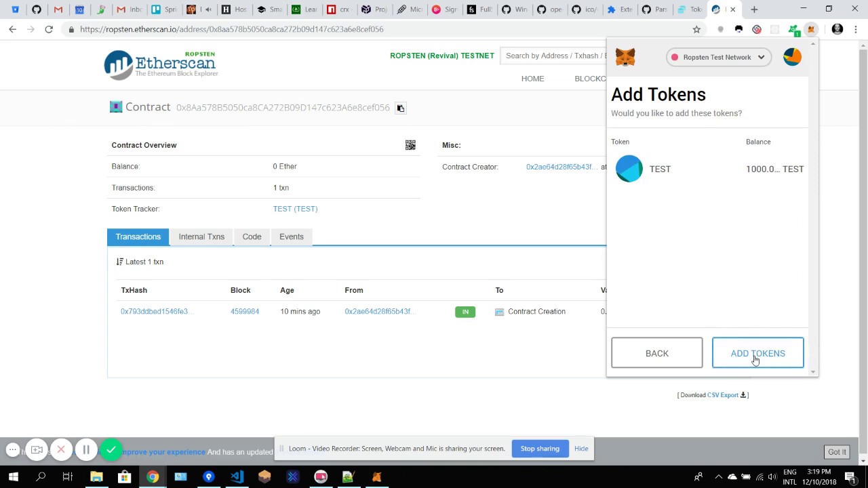
Task: Click the 'Latest 1 txn' sort label
Action: pyautogui.click(x=140, y=262)
